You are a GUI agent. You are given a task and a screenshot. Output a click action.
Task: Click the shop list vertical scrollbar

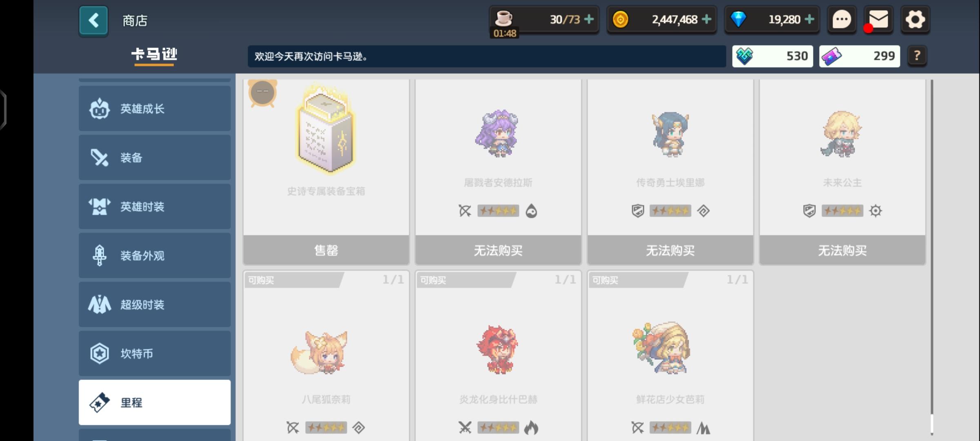932,257
